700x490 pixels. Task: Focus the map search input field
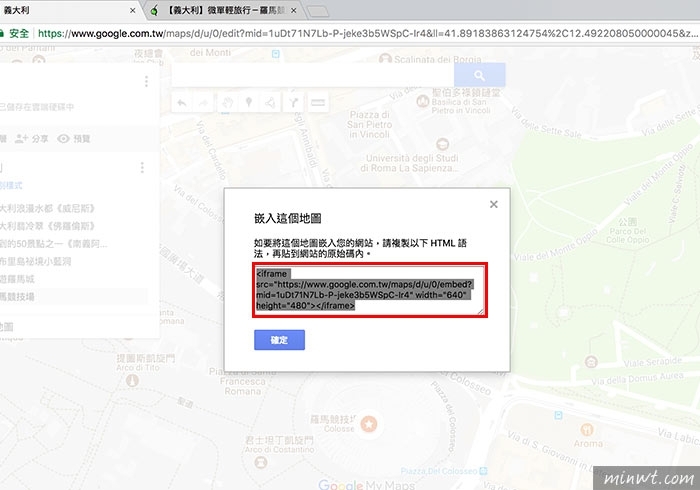pos(313,75)
